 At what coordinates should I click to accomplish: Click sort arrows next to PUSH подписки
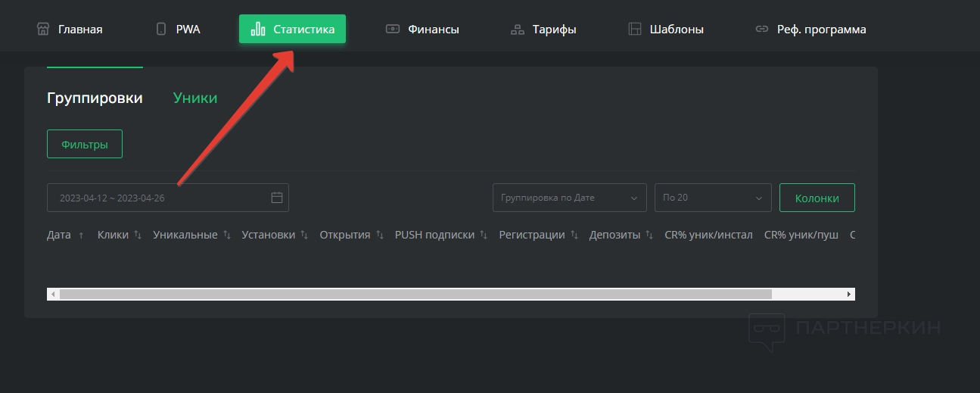point(484,235)
